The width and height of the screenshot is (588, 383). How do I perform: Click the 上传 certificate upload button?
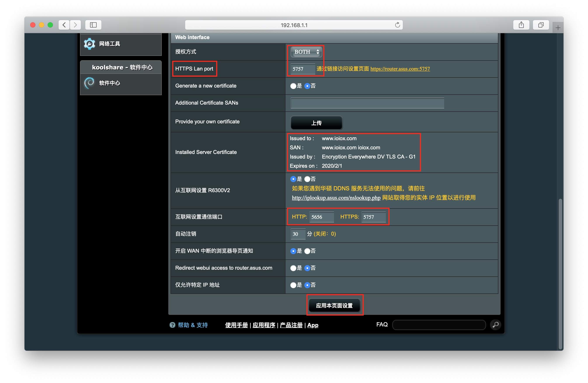(316, 123)
